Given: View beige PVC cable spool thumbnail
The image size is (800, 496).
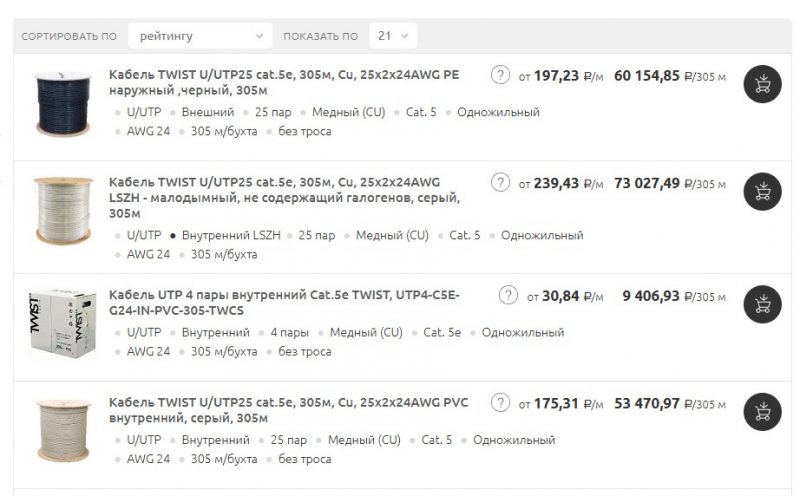Looking at the screenshot, I should [63, 431].
